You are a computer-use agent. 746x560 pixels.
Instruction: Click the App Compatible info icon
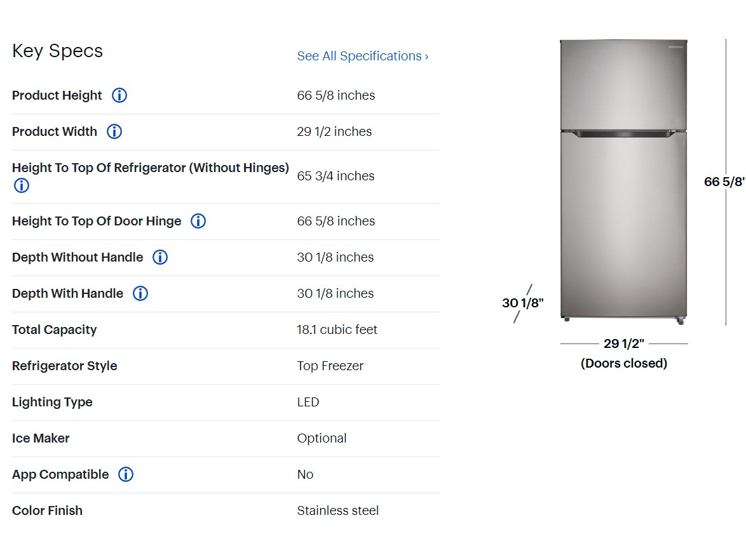126,474
